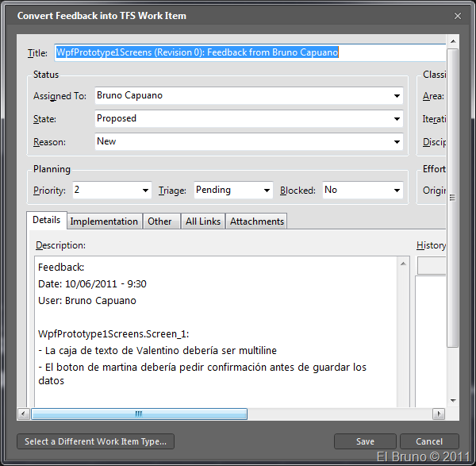Open the Attachments tab
The image size is (476, 466).
[255, 221]
